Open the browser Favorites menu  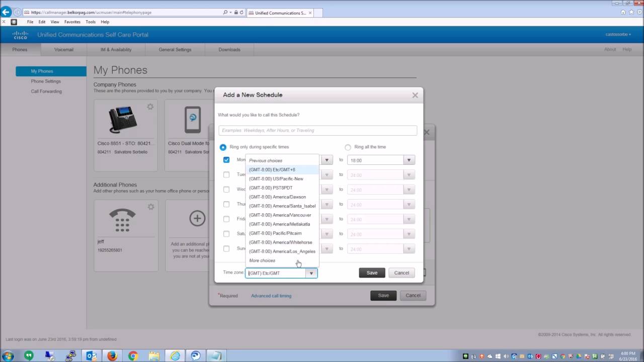point(72,22)
